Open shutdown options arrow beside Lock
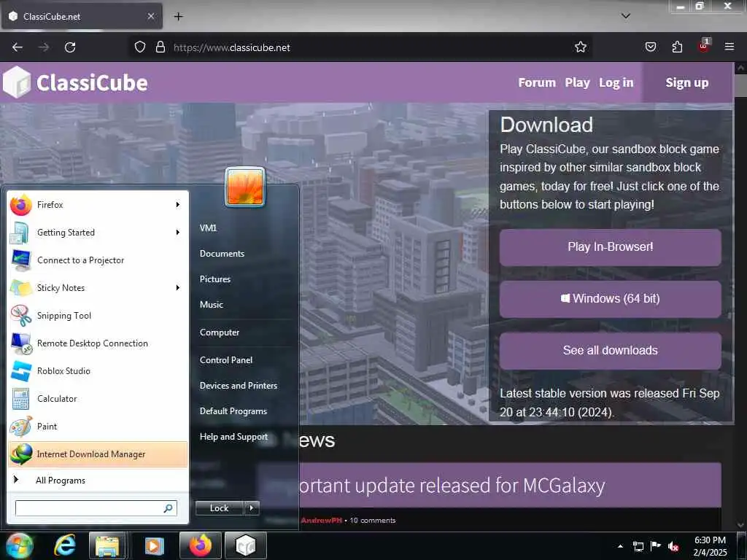This screenshot has width=747, height=560. tap(252, 508)
